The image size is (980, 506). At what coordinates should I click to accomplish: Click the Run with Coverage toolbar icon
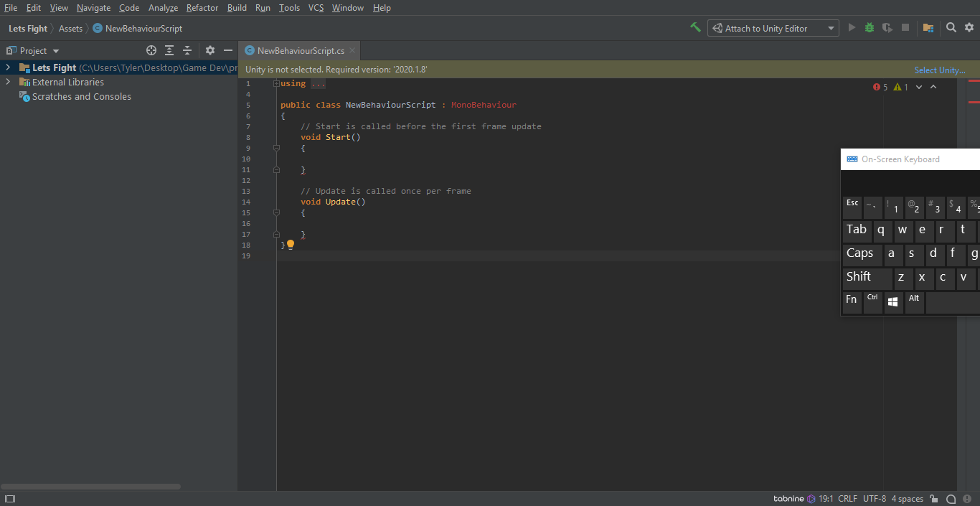coord(887,27)
